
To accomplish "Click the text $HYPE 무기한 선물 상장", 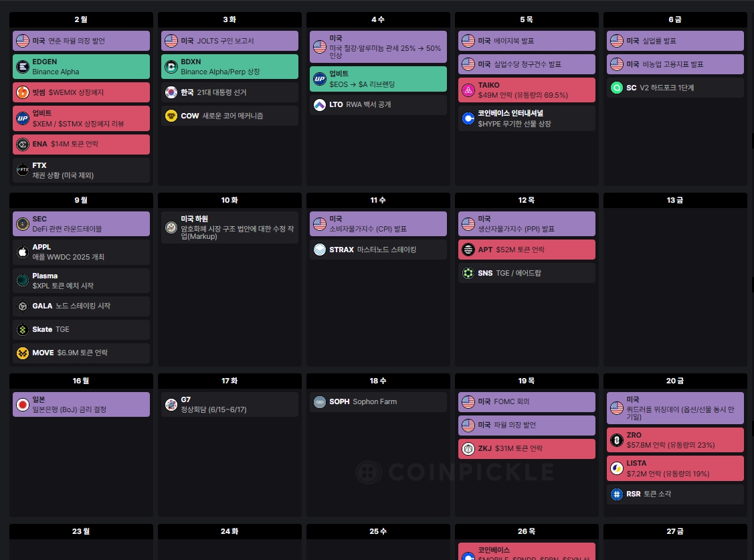I will 514,124.
